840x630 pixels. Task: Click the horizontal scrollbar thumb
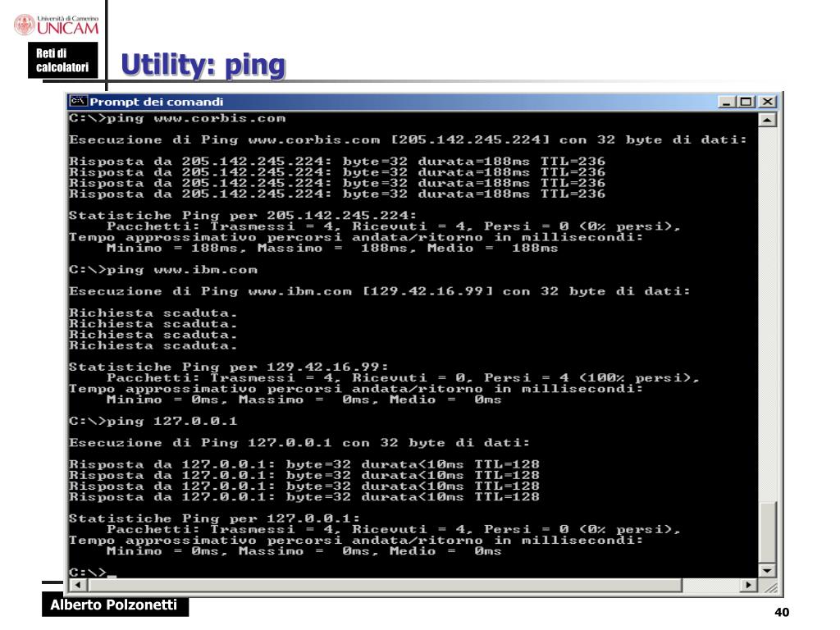384,585
